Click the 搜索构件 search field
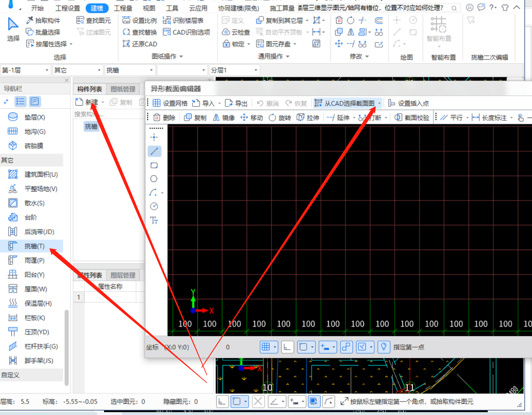Screen dimensions: 532x415 tap(109, 114)
